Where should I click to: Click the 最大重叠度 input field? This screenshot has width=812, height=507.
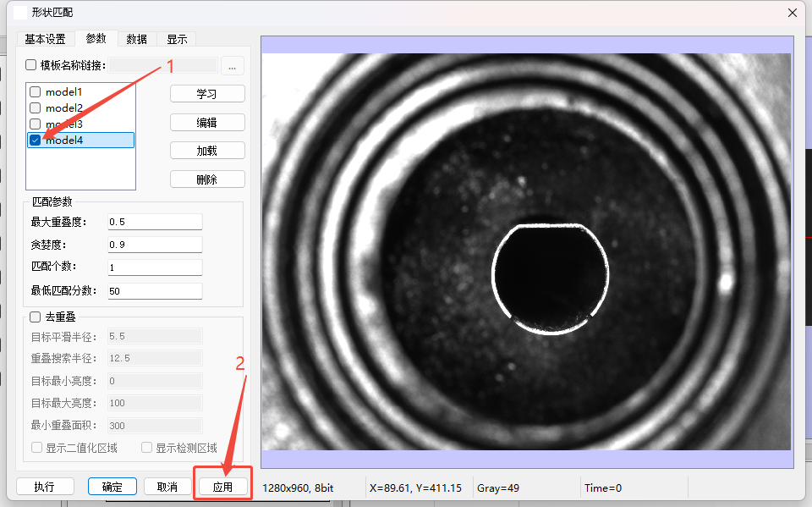tap(155, 222)
